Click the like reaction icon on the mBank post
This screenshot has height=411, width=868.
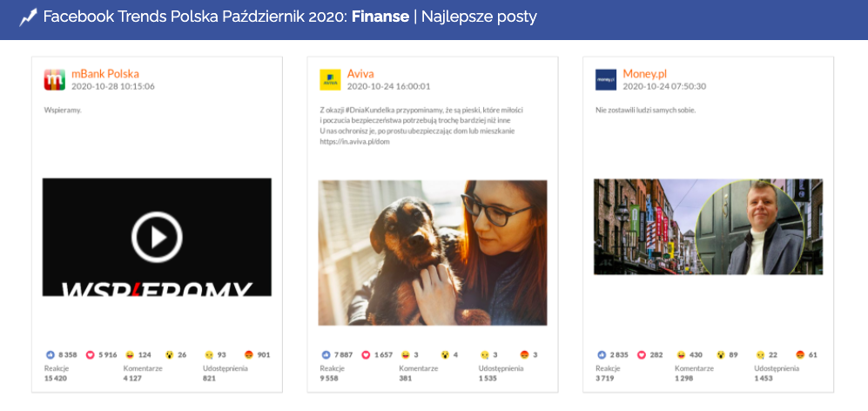tap(49, 355)
